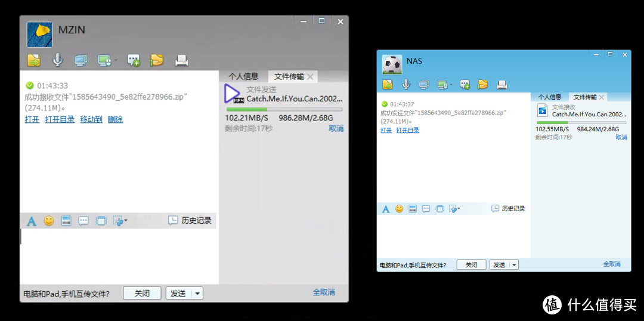Click 发送 button in NAS window
The image size is (644, 321).
point(500,265)
